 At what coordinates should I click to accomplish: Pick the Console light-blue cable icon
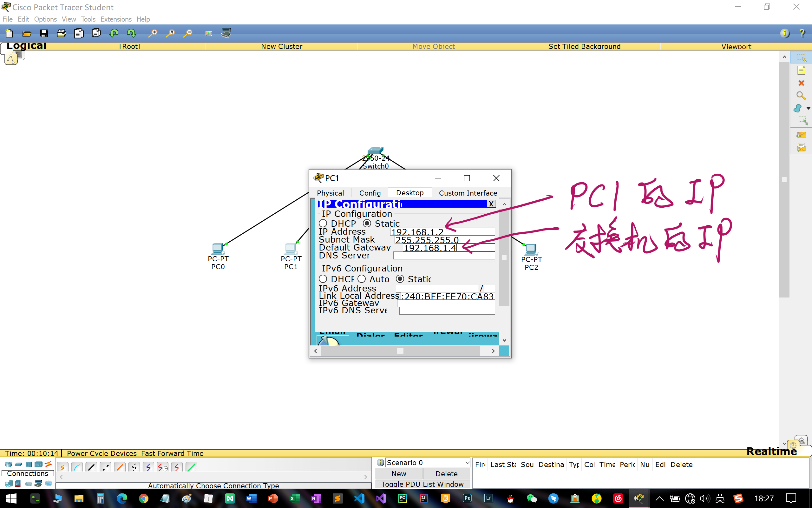(x=77, y=467)
